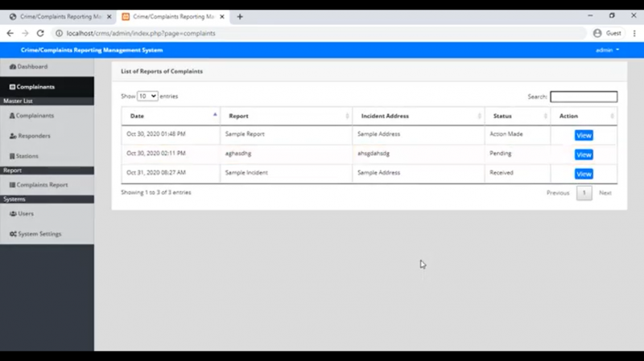Close the active second browser tab
The height and width of the screenshot is (361, 644).
(x=222, y=17)
